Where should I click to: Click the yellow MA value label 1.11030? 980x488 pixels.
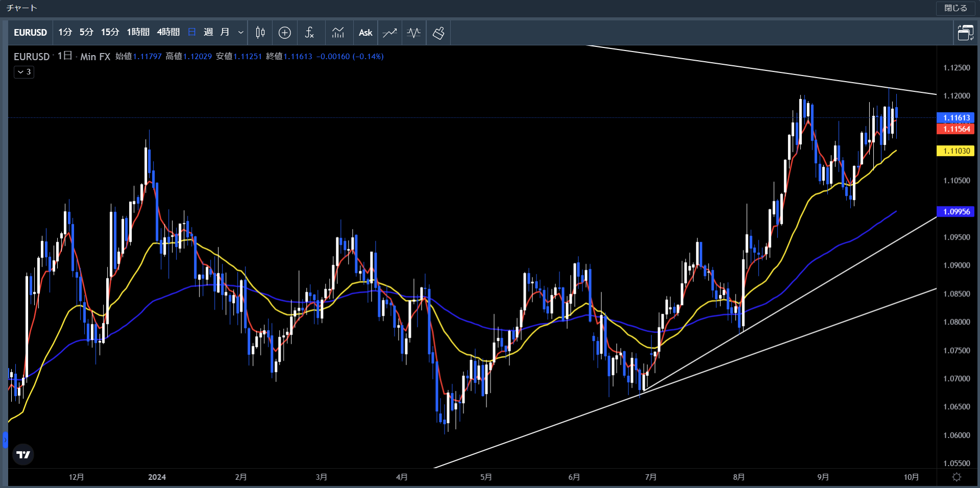click(955, 151)
